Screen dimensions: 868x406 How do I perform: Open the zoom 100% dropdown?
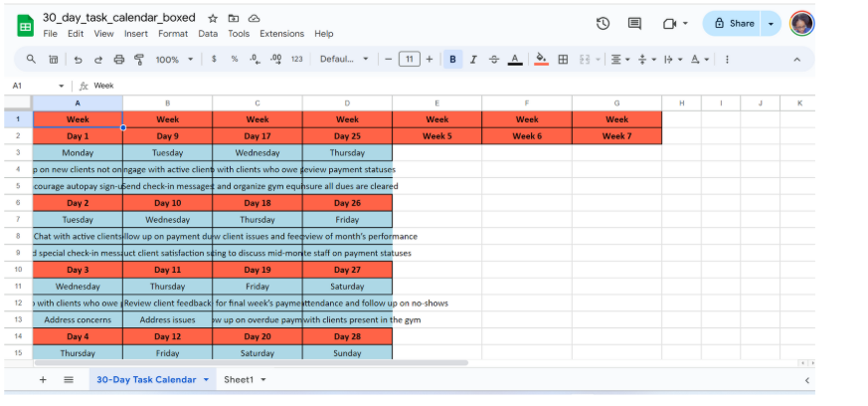tap(173, 60)
